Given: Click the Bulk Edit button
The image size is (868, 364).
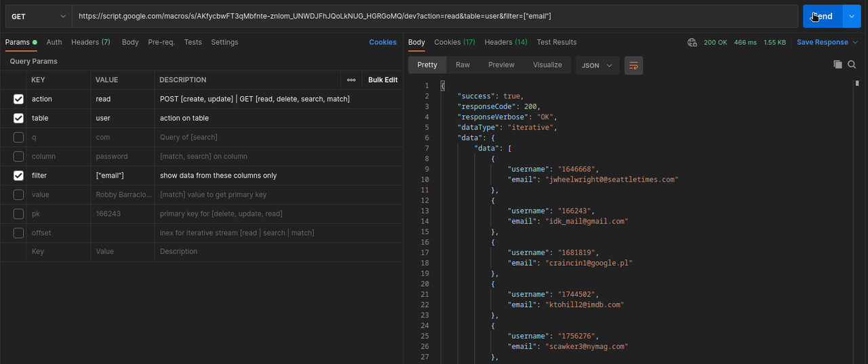Looking at the screenshot, I should point(382,80).
